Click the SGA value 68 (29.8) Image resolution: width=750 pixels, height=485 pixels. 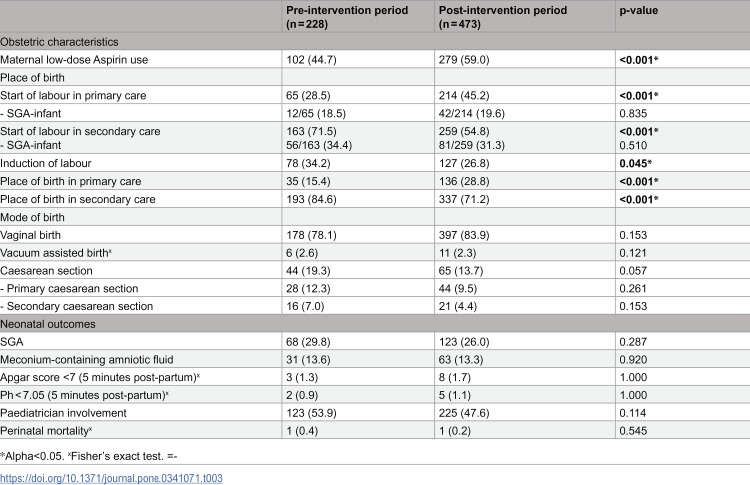click(x=308, y=342)
